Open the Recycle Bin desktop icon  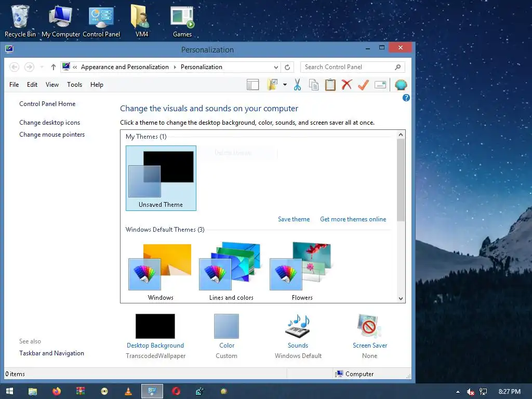[x=20, y=20]
